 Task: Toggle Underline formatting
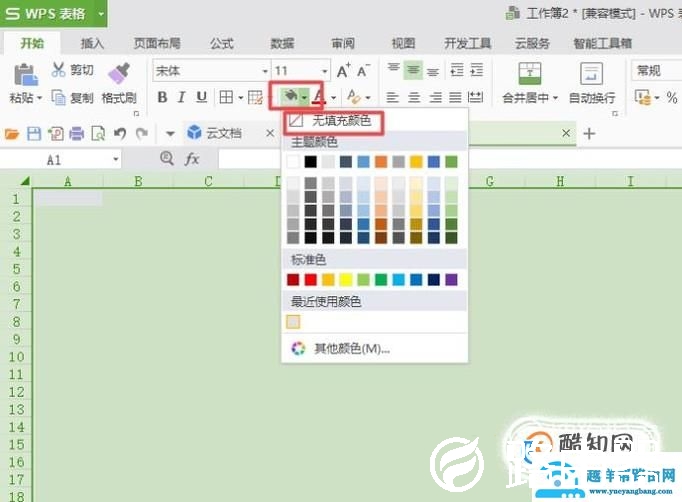point(201,97)
